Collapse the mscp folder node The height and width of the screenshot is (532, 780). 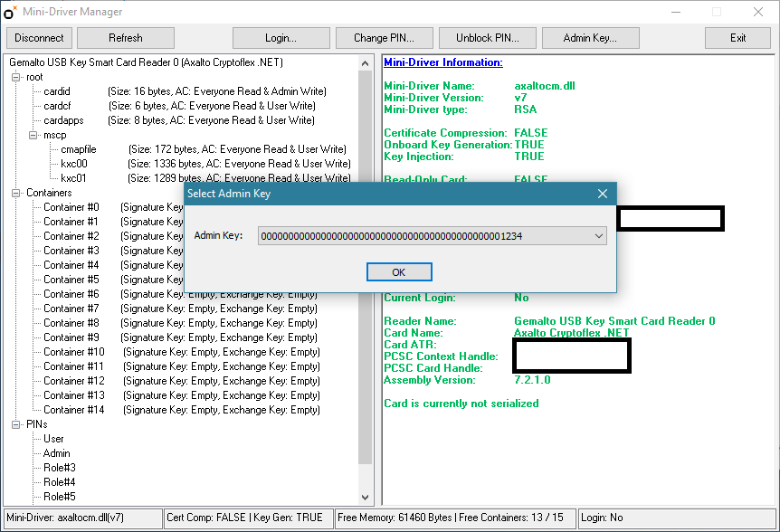click(x=33, y=135)
